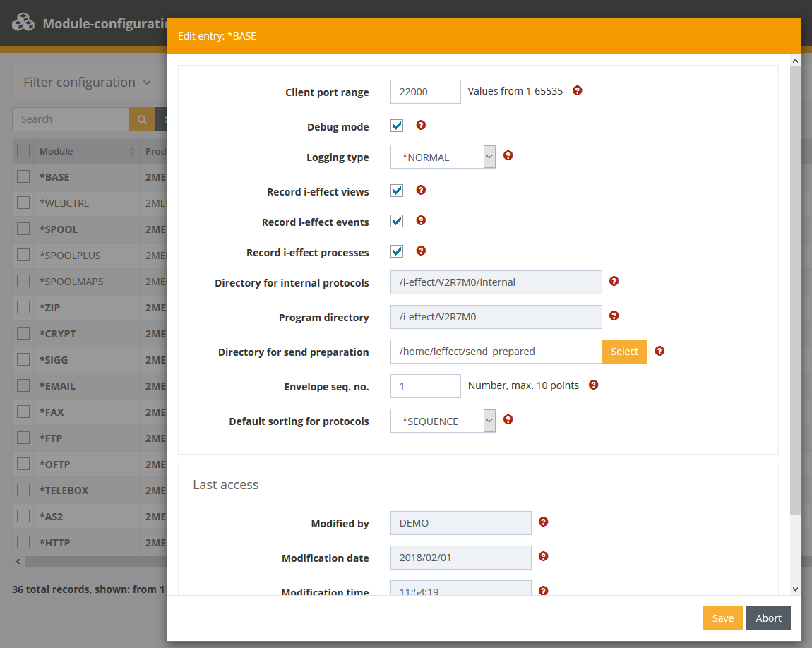This screenshot has width=812, height=648.
Task: Open the Logging type dropdown
Action: click(443, 157)
